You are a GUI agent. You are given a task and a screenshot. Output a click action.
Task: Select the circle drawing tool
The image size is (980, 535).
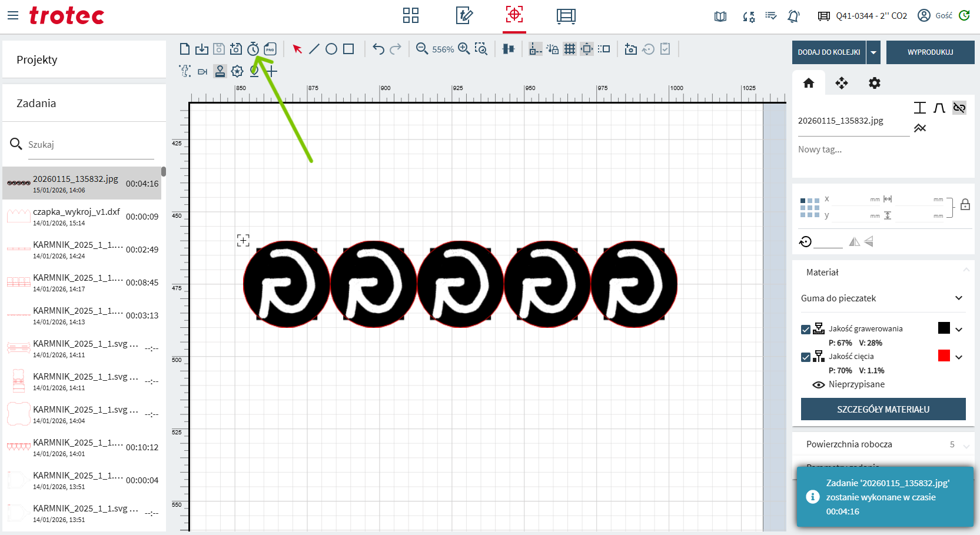point(331,49)
